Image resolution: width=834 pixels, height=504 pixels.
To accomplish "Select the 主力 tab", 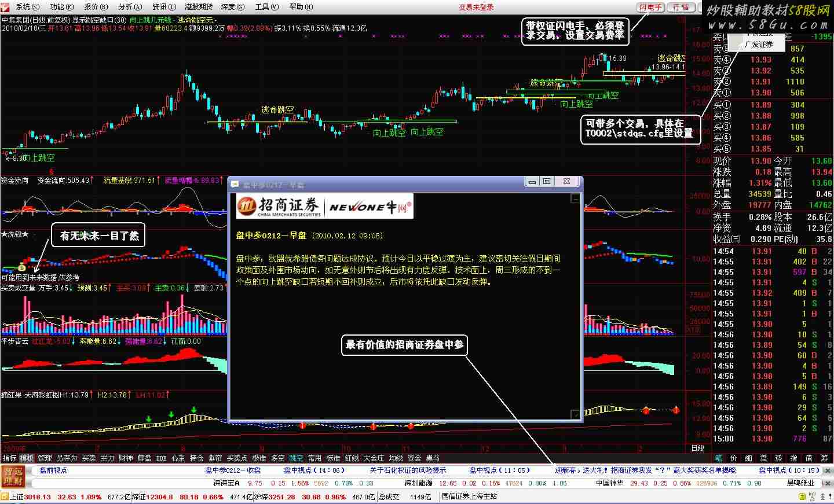I will [107, 458].
